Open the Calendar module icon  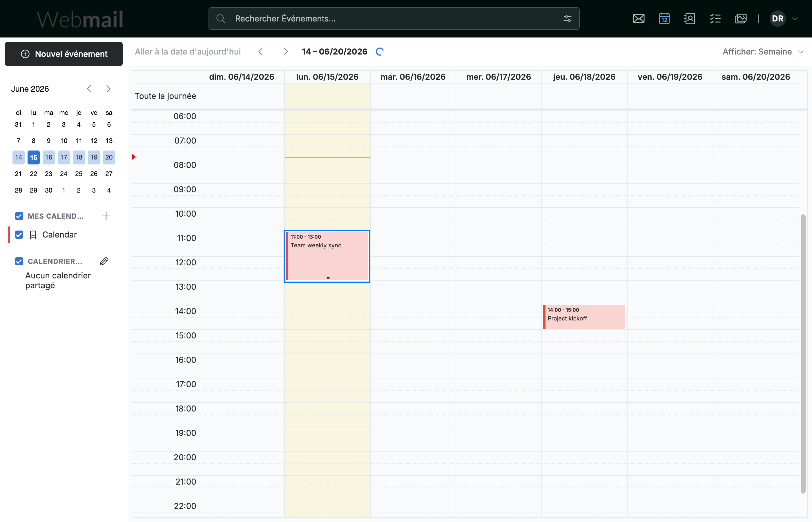(664, 19)
